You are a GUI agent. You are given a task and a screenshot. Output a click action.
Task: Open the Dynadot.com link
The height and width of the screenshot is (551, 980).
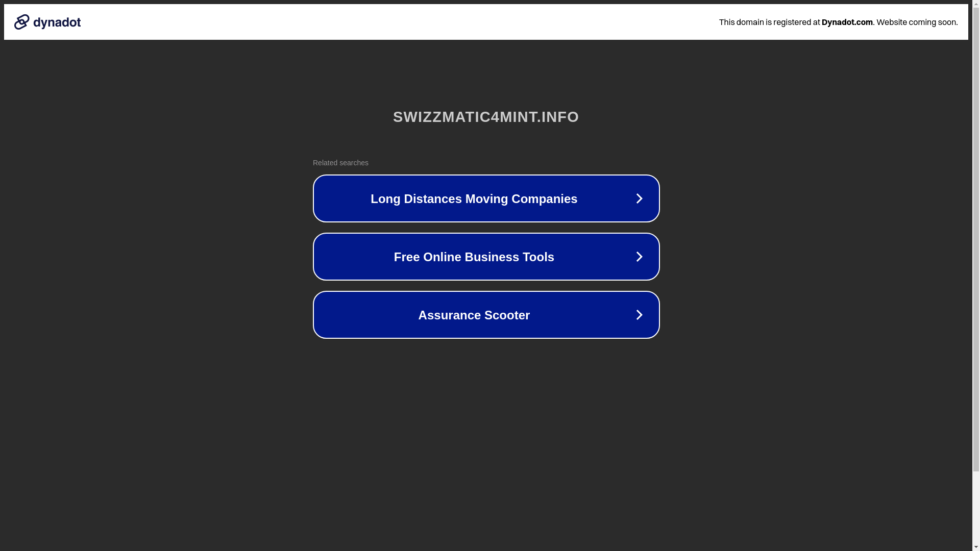[847, 22]
